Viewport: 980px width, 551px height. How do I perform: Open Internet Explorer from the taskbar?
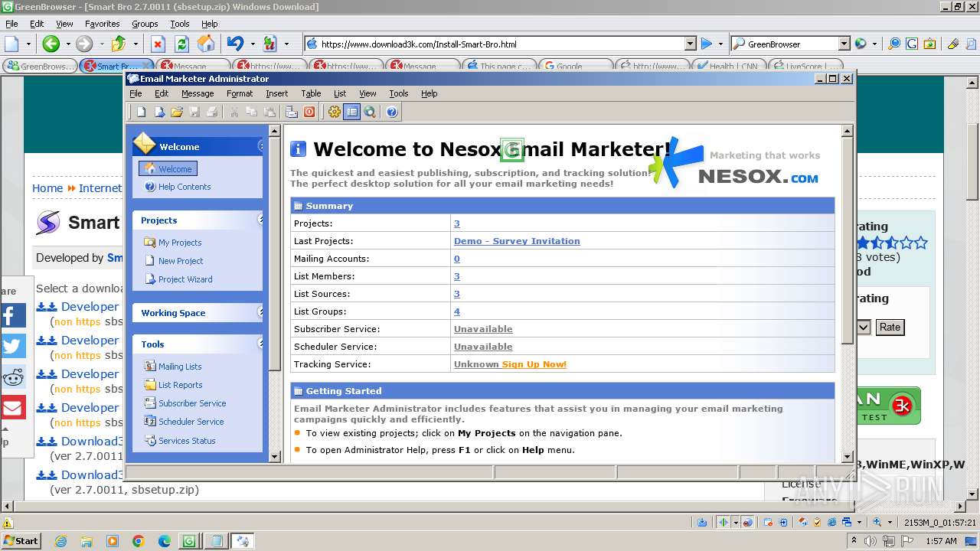tap(60, 541)
